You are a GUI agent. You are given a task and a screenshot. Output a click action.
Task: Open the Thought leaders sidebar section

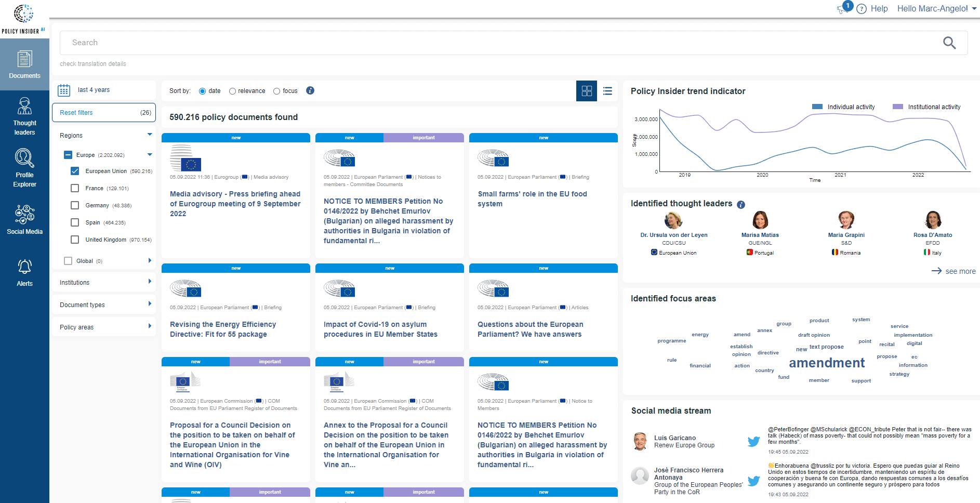point(24,116)
